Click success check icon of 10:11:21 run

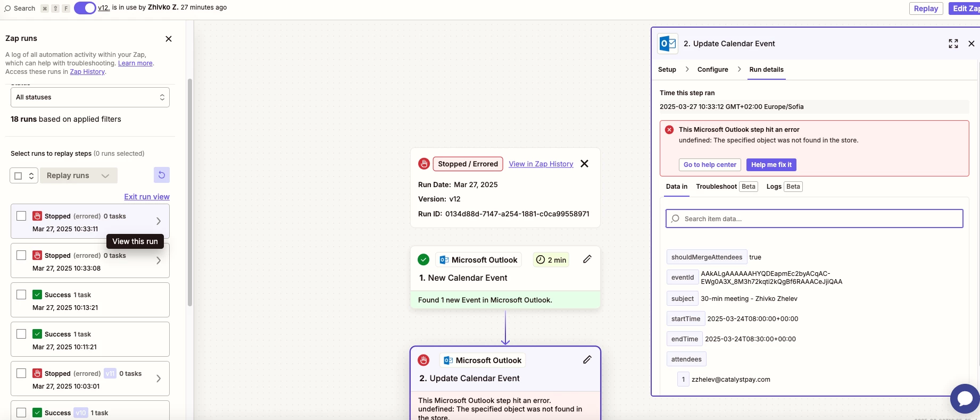pyautogui.click(x=37, y=334)
